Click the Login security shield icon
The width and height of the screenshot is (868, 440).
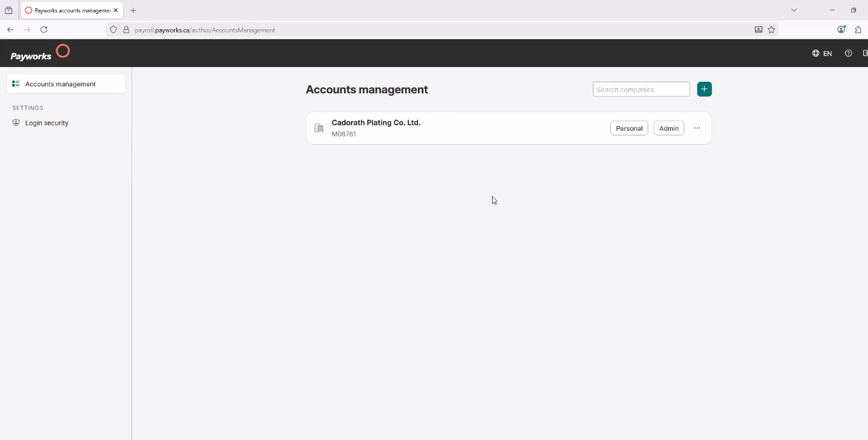tap(16, 123)
